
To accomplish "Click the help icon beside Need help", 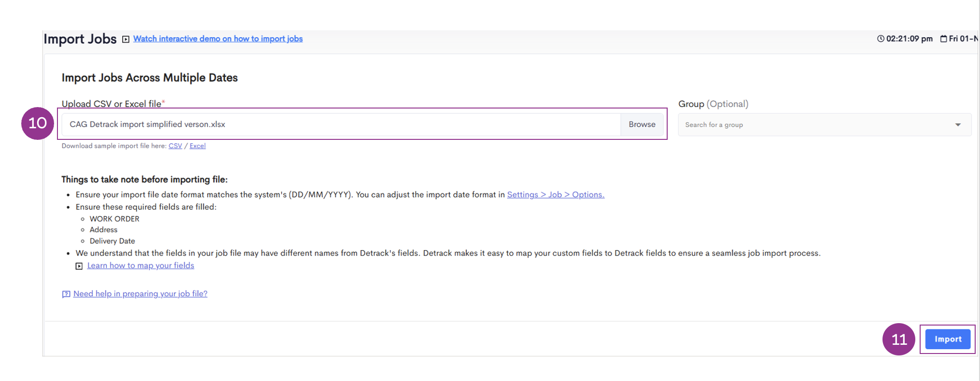I will (66, 294).
